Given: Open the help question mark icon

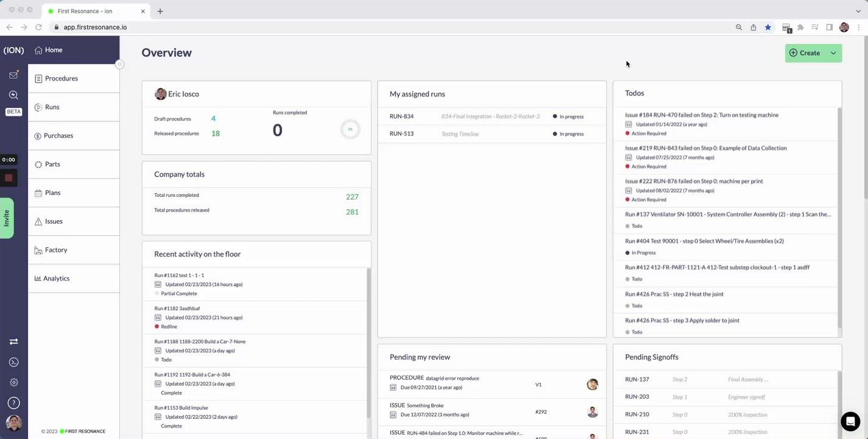Looking at the screenshot, I should tap(13, 403).
